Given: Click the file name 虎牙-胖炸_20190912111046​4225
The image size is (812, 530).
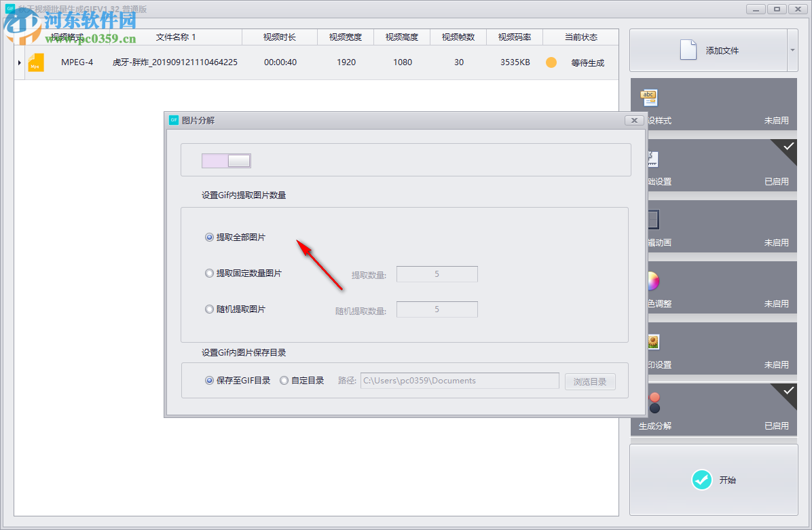Looking at the screenshot, I should click(175, 62).
